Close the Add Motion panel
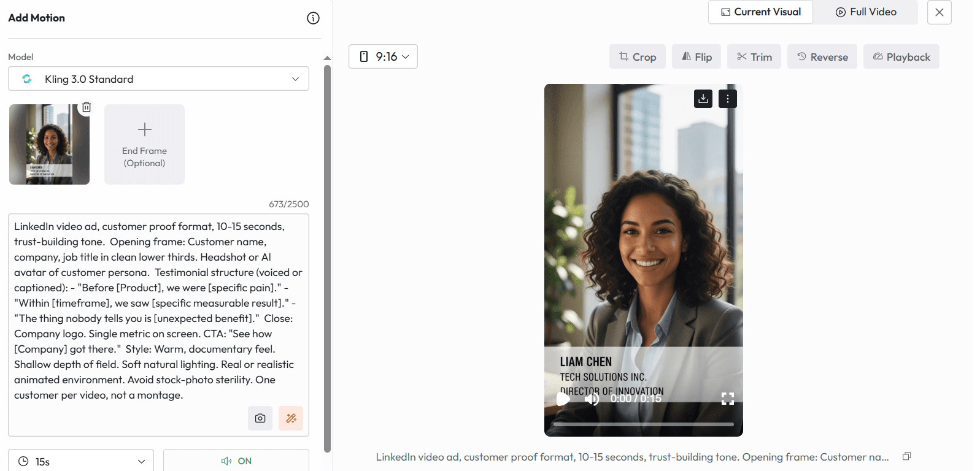Viewport: 980px width, 471px height. (x=939, y=12)
